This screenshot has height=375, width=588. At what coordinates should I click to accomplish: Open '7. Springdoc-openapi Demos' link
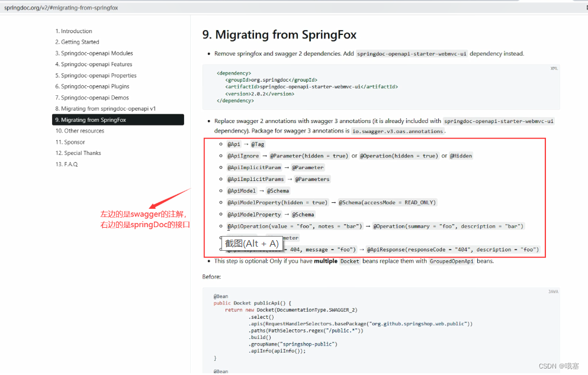[x=92, y=98]
